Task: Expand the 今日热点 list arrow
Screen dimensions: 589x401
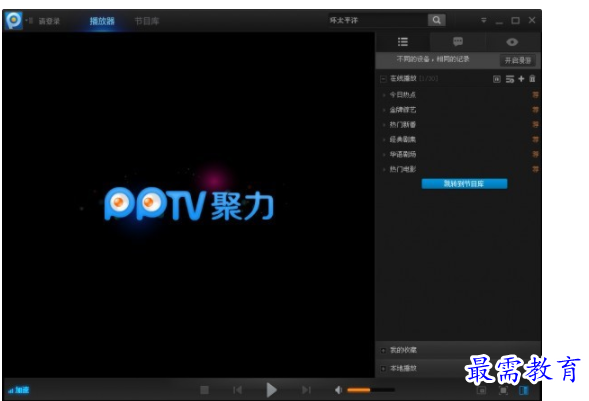Action: click(x=384, y=95)
